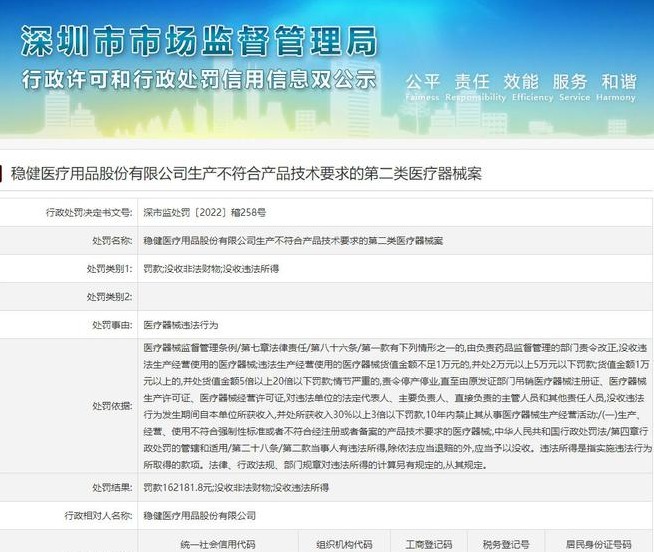Image resolution: width=654 pixels, height=552 pixels.
Task: Click the 组织机构代码 column header
Action: click(x=344, y=544)
